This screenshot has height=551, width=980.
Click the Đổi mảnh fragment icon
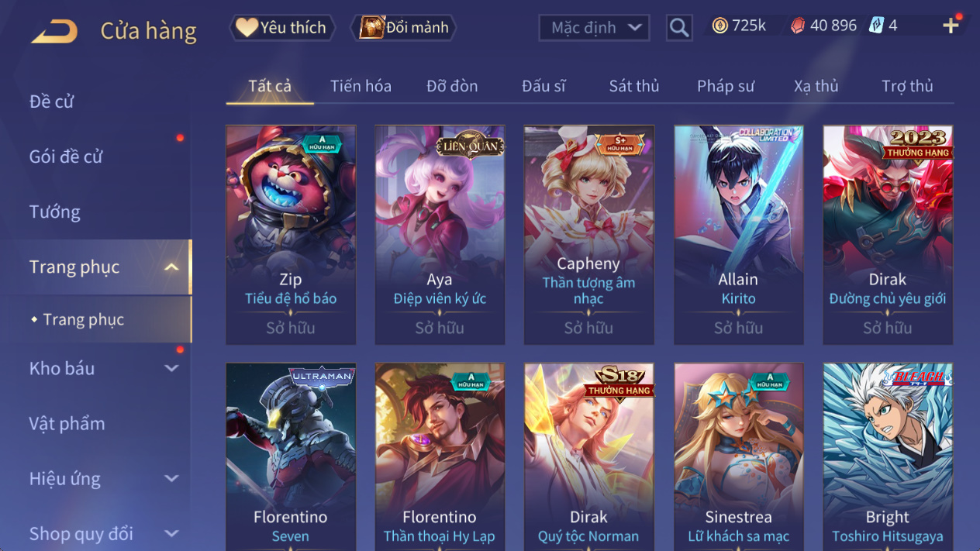point(372,28)
